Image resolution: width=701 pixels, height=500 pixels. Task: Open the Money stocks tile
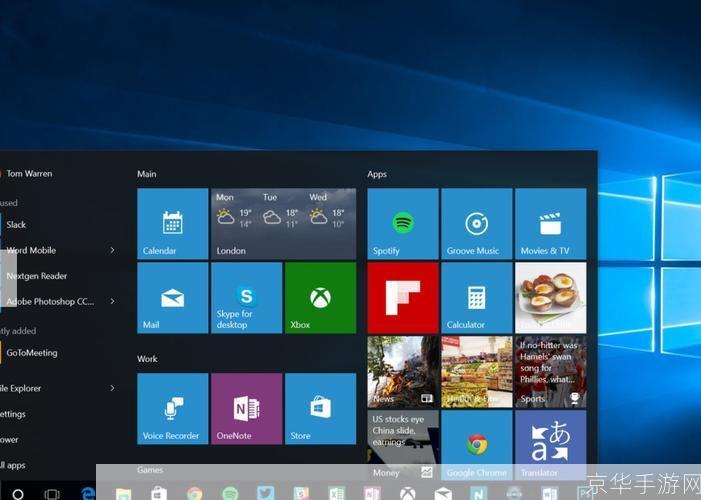(x=403, y=445)
